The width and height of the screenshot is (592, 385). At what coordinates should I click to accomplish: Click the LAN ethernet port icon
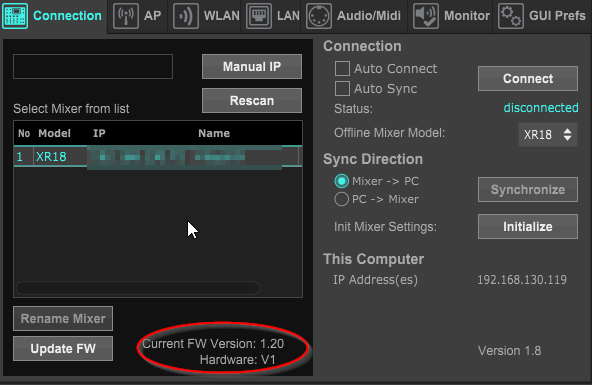[259, 16]
